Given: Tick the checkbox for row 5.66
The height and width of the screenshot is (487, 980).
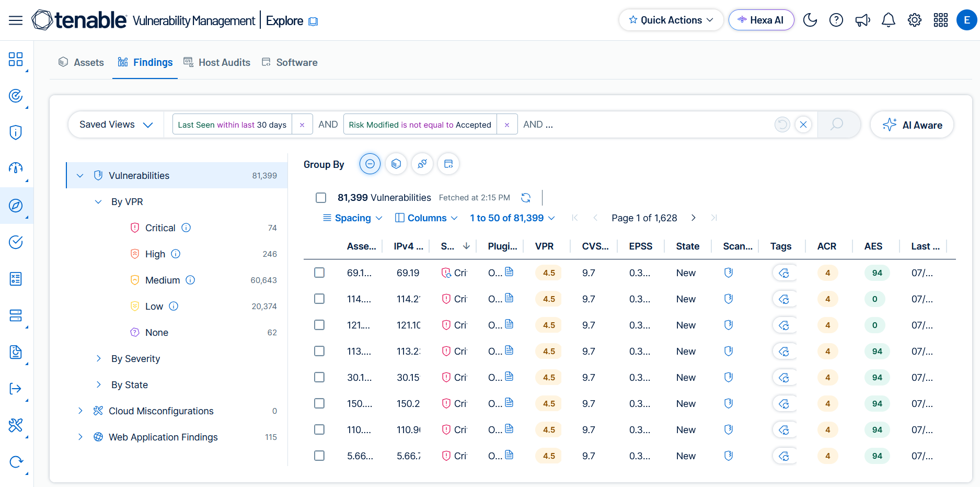Looking at the screenshot, I should click(x=319, y=456).
